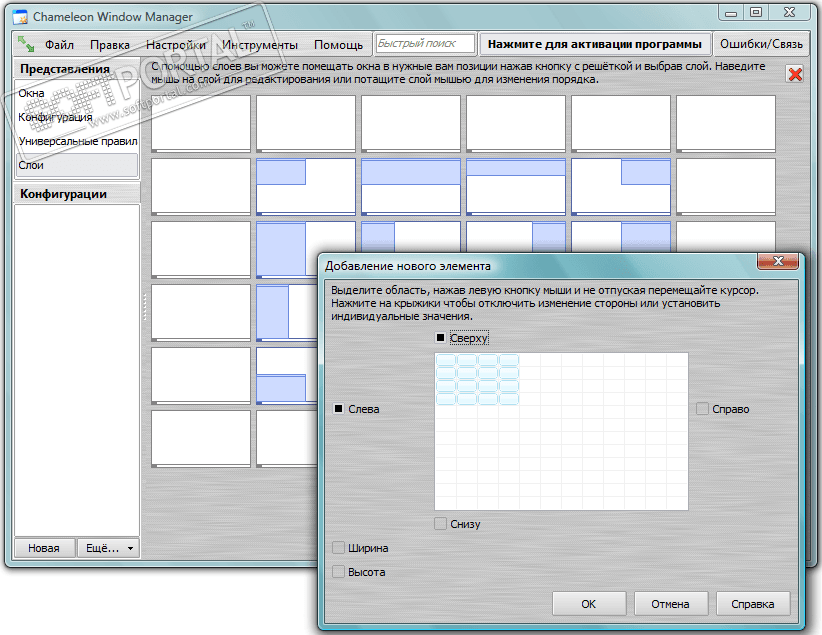Enable the Снизу checkbox

pos(440,523)
